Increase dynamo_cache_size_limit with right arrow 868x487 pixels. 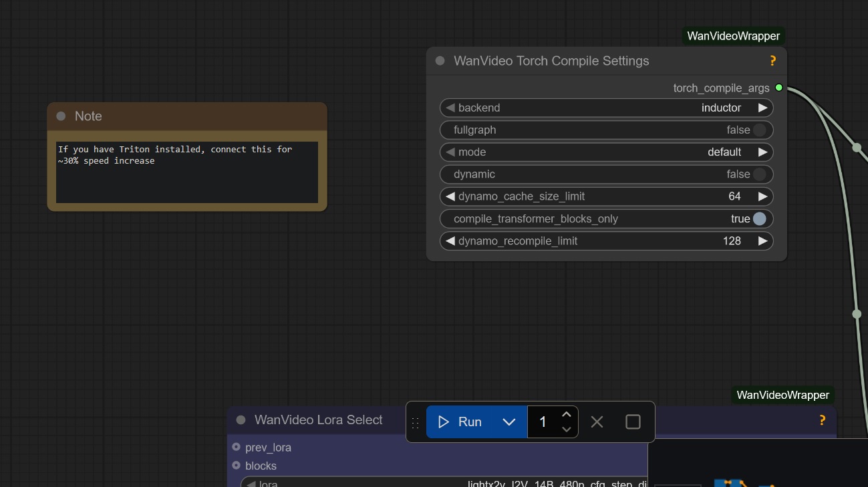pyautogui.click(x=762, y=196)
